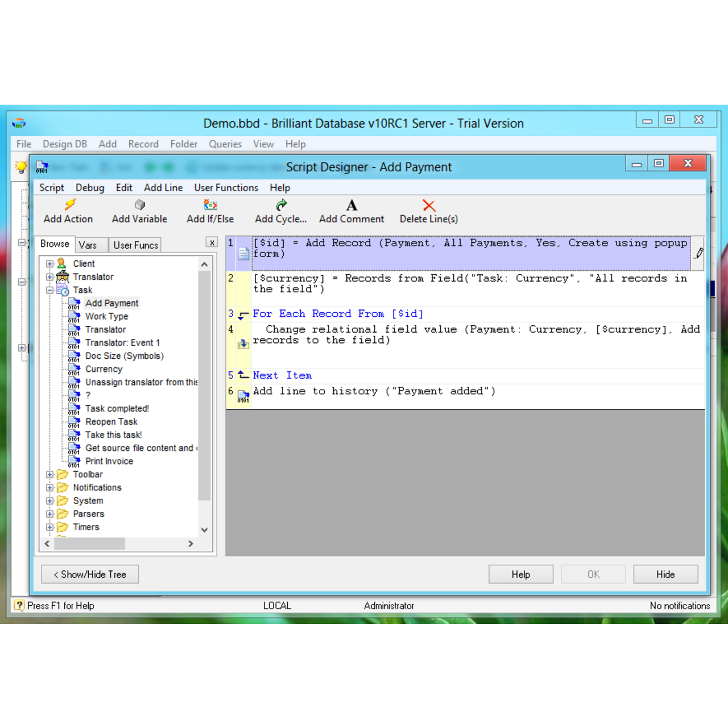Click the Translator folder icon in the tree

click(x=63, y=276)
